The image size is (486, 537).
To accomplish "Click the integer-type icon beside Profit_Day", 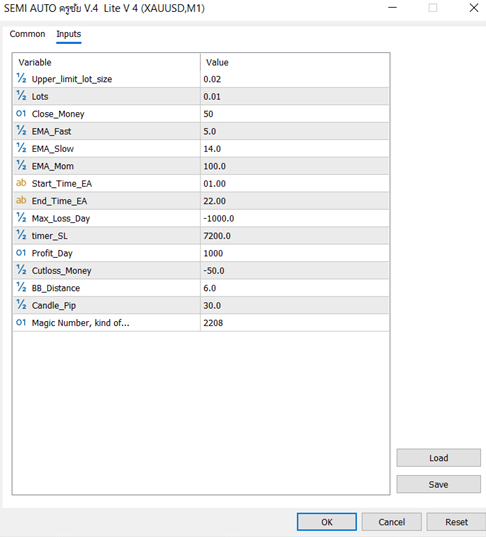I will 21,253.
